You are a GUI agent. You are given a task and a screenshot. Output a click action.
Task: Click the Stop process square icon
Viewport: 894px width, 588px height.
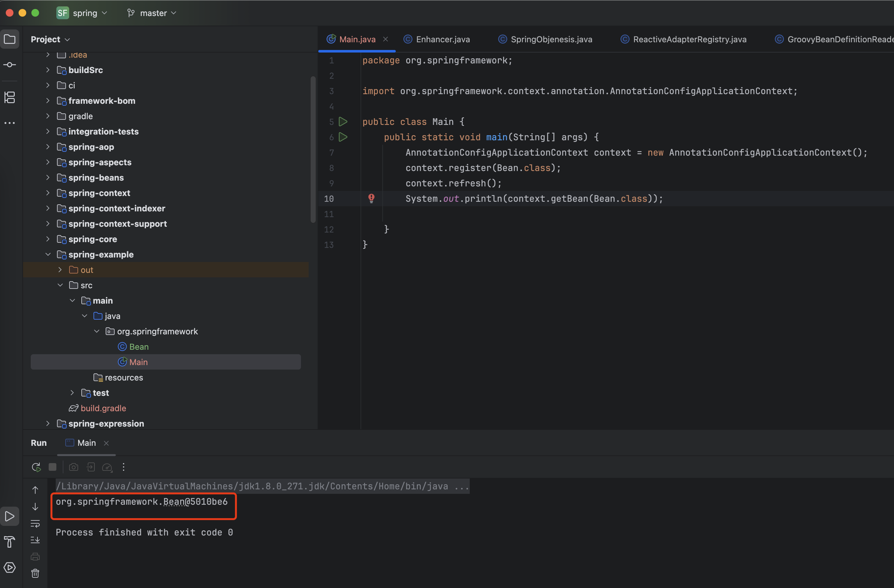pos(53,467)
